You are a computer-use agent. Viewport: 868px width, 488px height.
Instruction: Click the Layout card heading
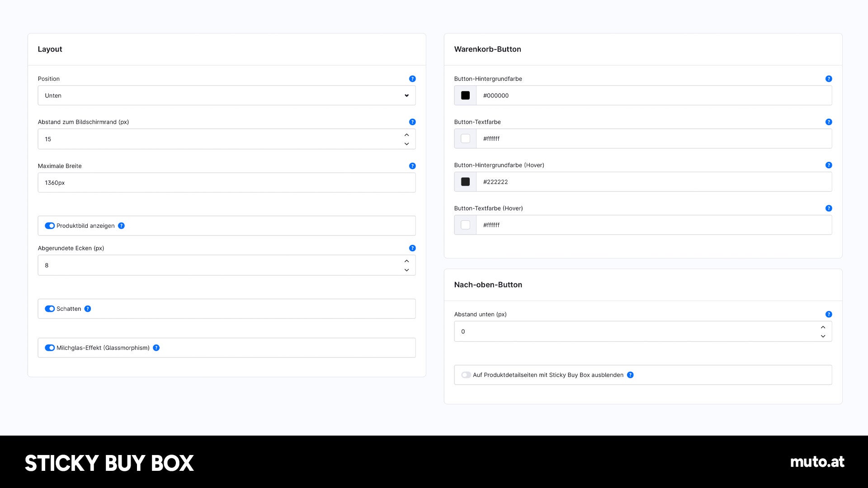tap(50, 49)
